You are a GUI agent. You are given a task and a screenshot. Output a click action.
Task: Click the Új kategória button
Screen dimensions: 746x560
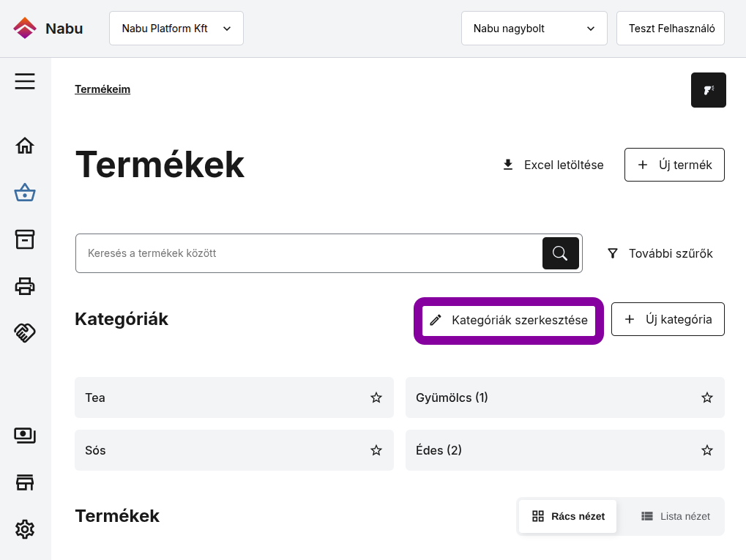tap(668, 319)
